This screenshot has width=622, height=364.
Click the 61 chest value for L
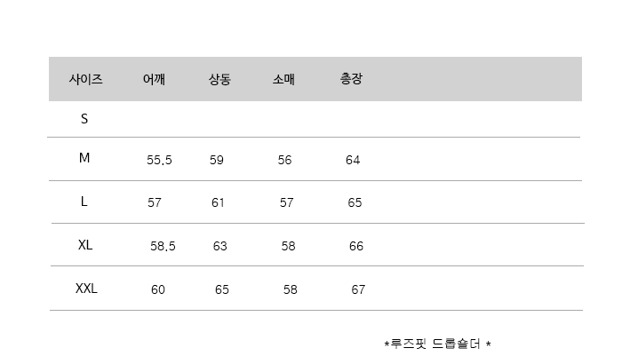219,202
